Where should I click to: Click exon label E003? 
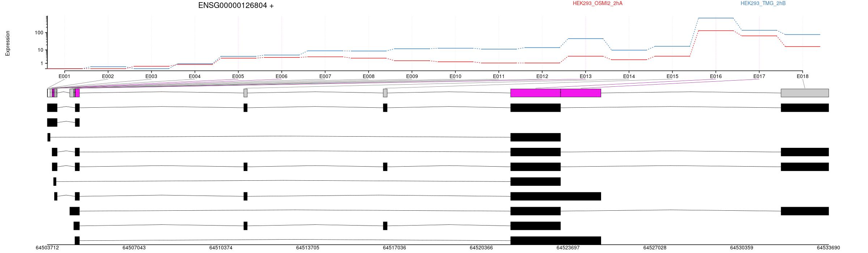pyautogui.click(x=151, y=76)
